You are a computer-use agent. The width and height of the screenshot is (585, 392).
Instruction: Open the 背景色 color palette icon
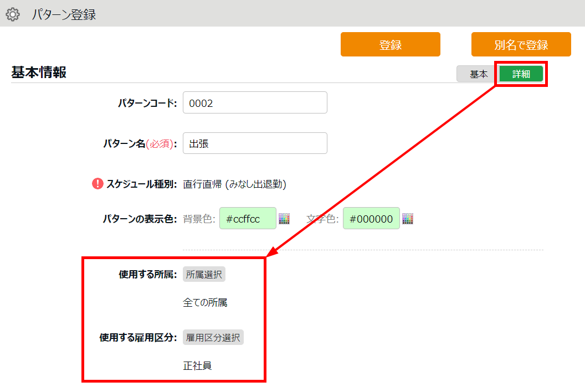pos(284,219)
